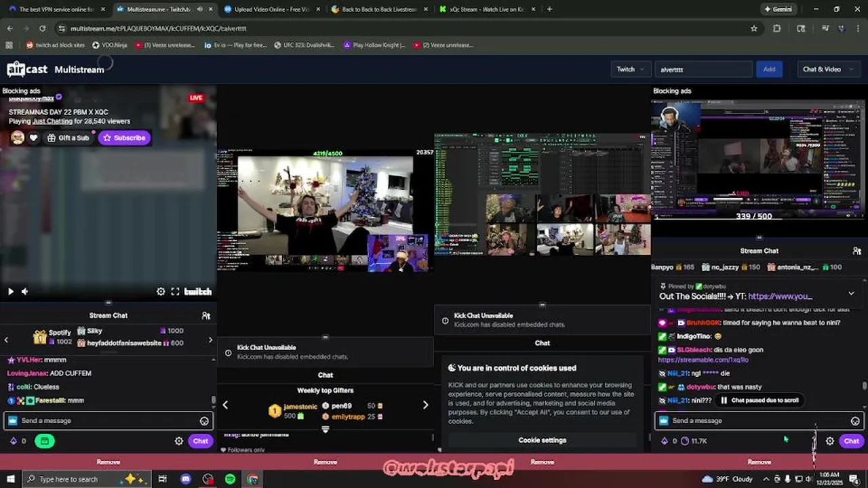
Task: Click the alverttt stream video
Action: (759, 161)
